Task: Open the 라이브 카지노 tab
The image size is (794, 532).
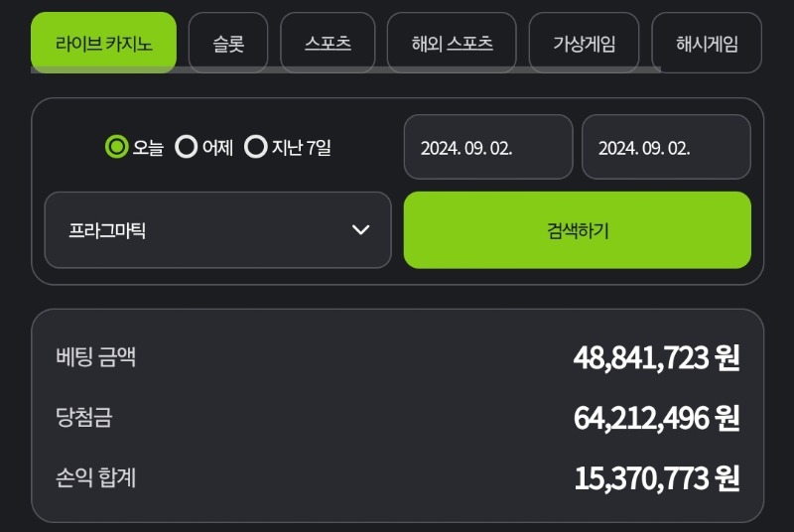Action: 103,43
